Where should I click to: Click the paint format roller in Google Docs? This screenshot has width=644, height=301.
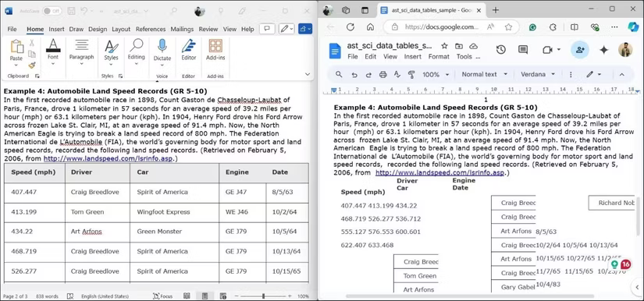point(411,75)
